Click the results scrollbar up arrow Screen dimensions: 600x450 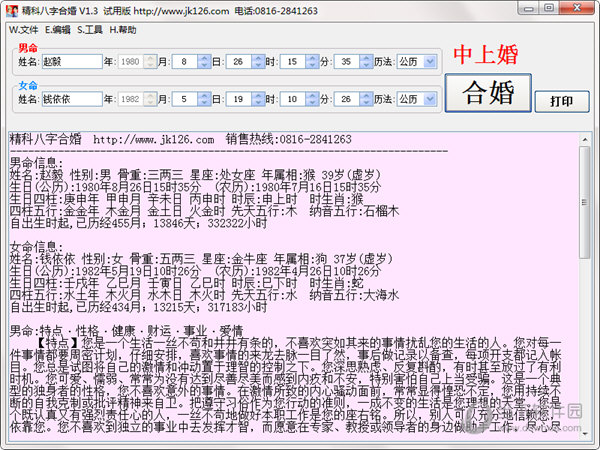point(585,140)
